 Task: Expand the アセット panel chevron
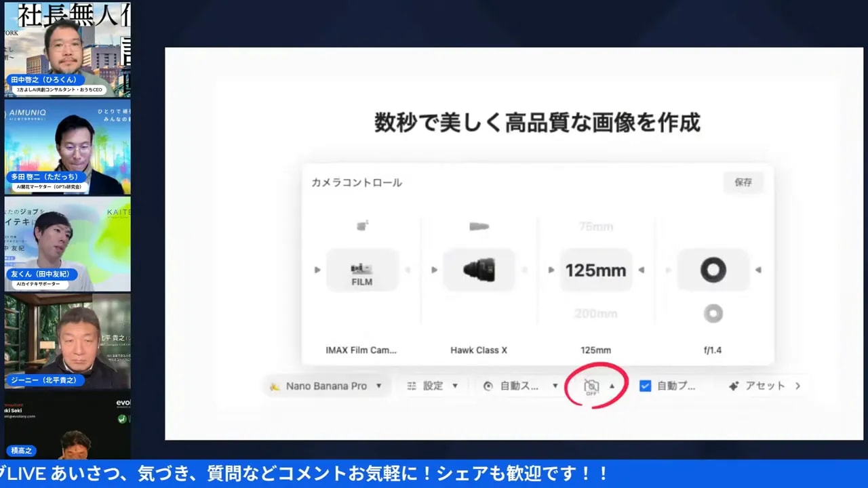click(x=798, y=386)
